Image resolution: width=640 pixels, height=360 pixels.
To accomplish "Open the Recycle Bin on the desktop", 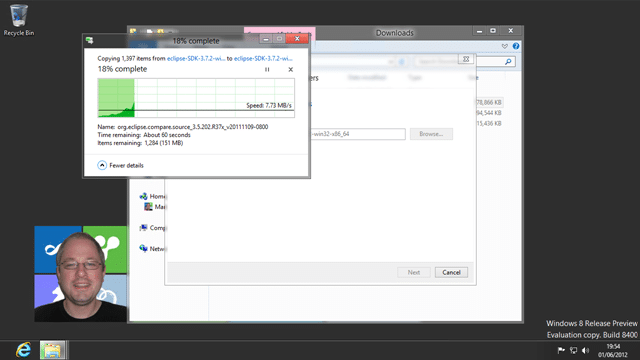I will tap(19, 20).
